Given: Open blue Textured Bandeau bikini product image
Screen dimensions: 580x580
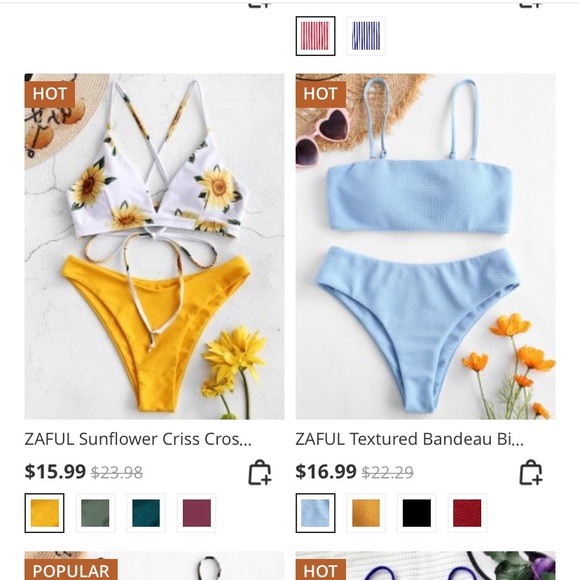Looking at the screenshot, I should pos(425,246).
